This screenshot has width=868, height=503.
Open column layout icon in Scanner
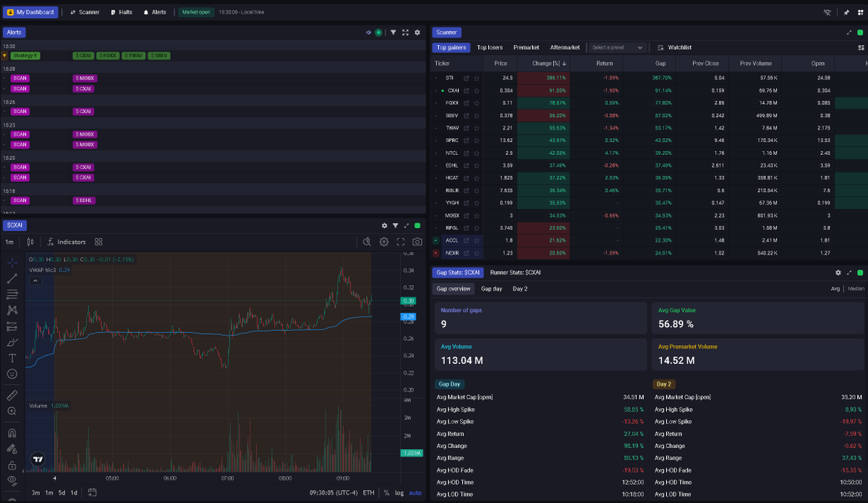coord(861,48)
